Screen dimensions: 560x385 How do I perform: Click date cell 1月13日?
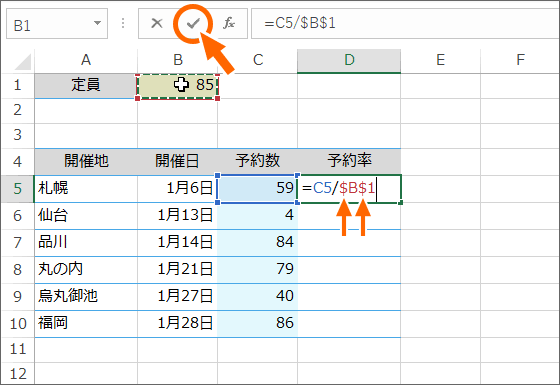pos(178,216)
